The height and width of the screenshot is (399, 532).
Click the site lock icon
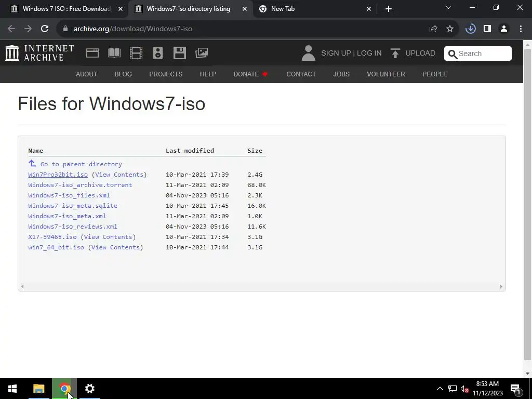point(65,29)
